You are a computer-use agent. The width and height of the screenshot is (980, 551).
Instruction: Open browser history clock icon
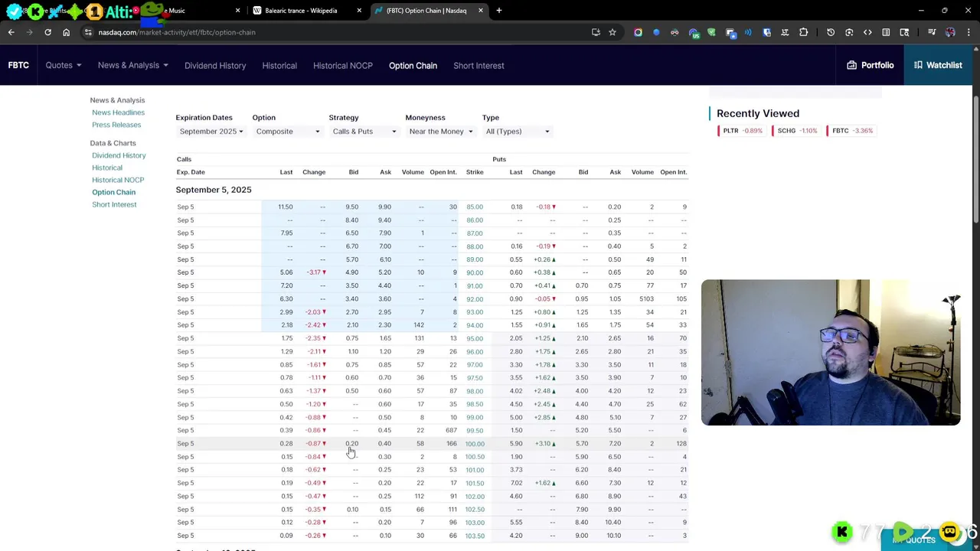[x=831, y=32]
